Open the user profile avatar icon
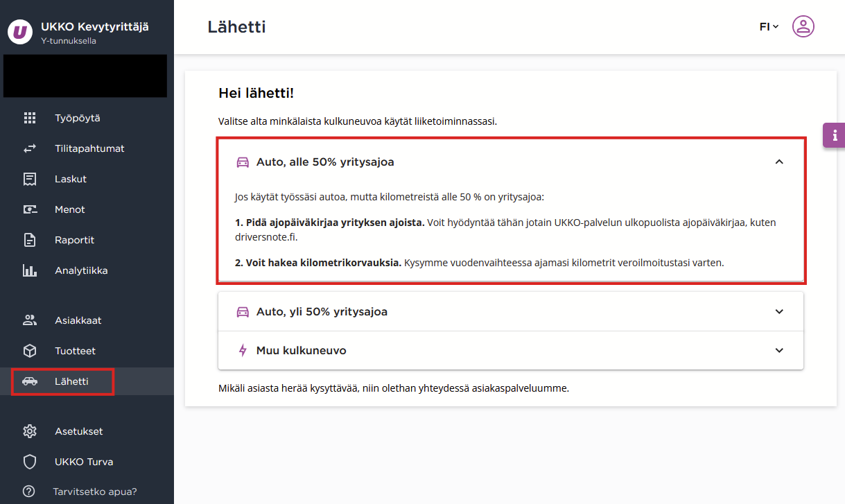The image size is (845, 504). click(803, 26)
